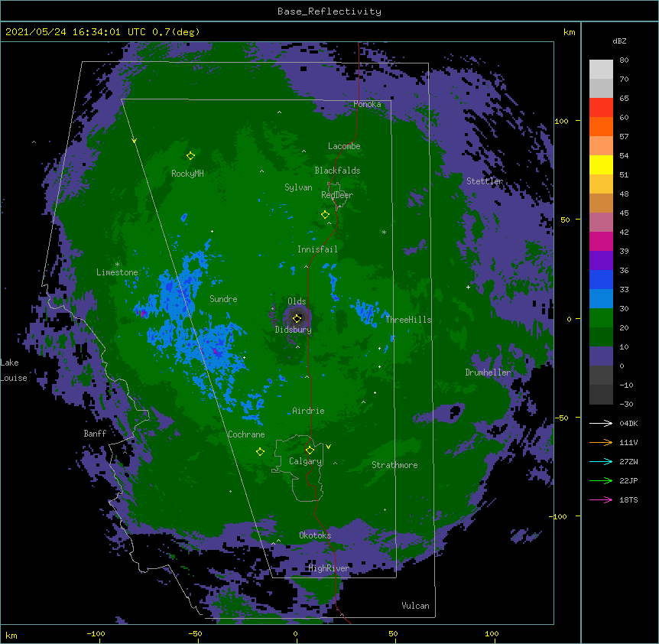Click the Lacombe town label
This screenshot has height=644, width=659.
(344, 146)
